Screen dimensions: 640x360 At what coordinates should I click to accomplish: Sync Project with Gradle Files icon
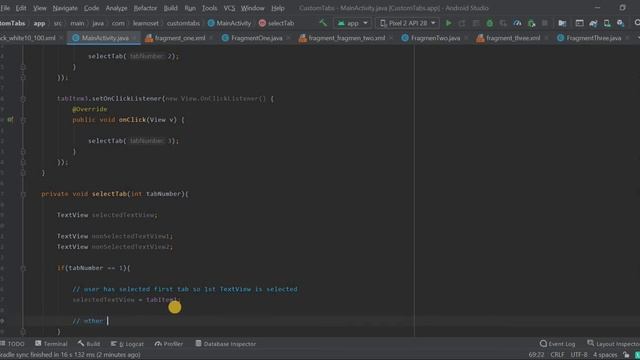coord(593,23)
